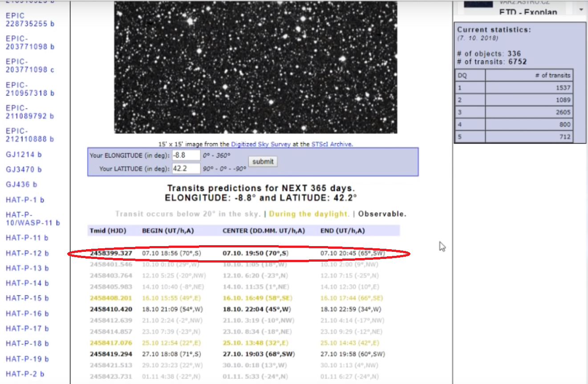This screenshot has width=588, height=384.
Task: Click the 15 x 15 star field image
Action: click(x=255, y=67)
